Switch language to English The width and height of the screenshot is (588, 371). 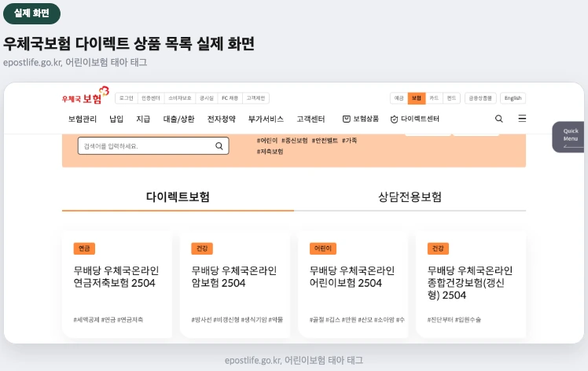[513, 98]
